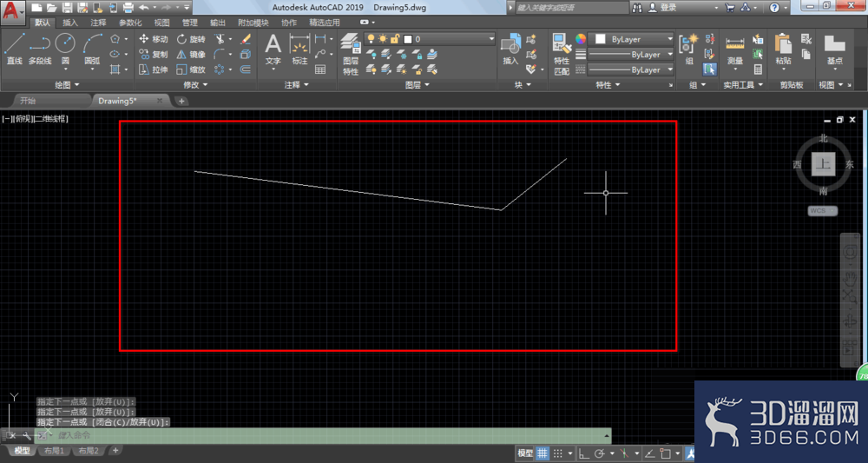Click the Insert block (插入) button
Screen dimensions: 868x463
(510, 49)
